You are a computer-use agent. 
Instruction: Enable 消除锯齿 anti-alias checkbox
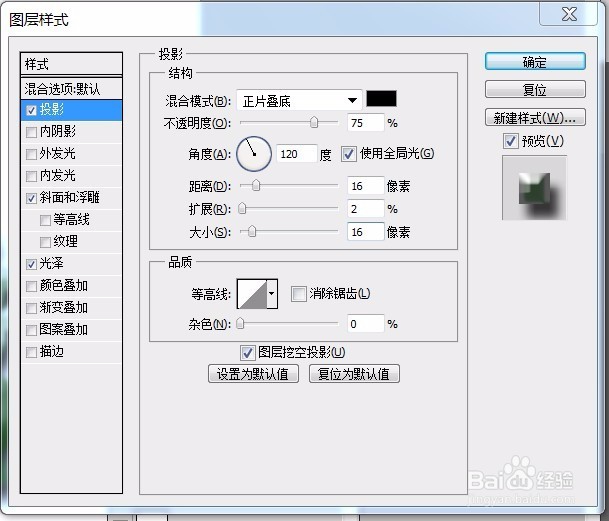pos(299,294)
